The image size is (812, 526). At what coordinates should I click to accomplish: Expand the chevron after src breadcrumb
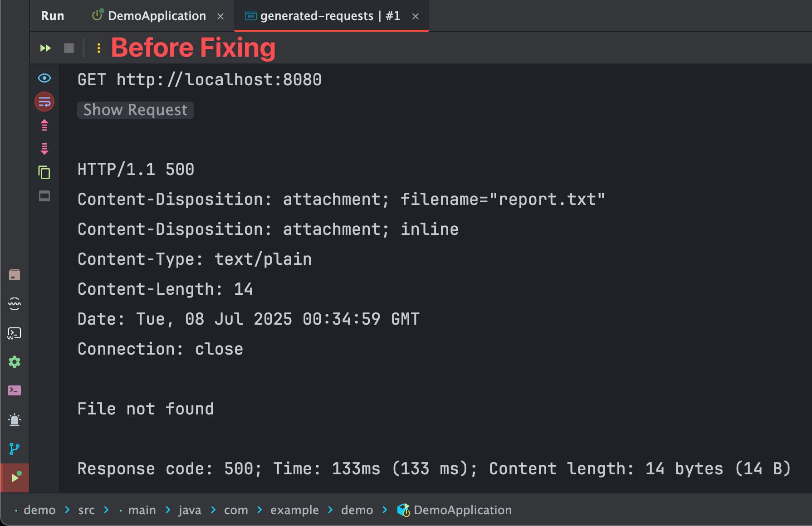tap(107, 510)
